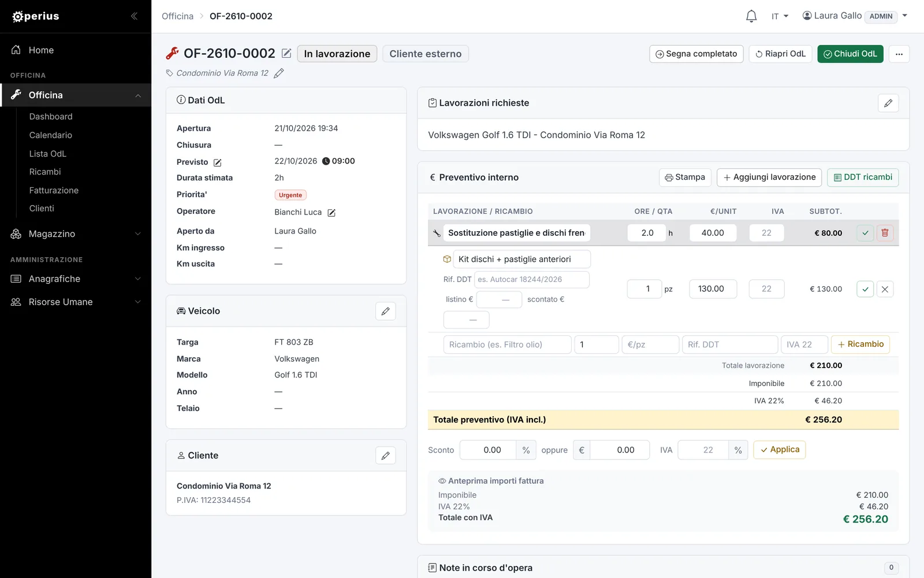
Task: Click the IVA field next to Applica
Action: point(703,450)
